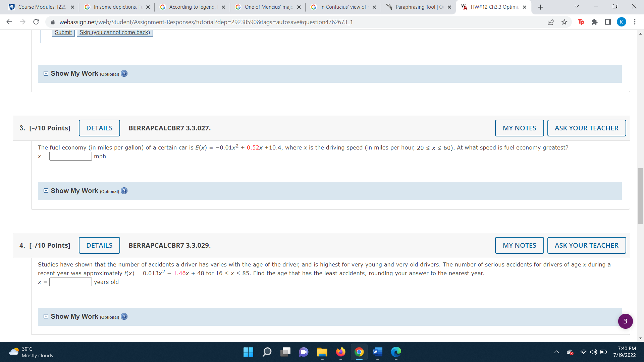
Task: Expand Show My Work for question 4
Action: click(46, 316)
